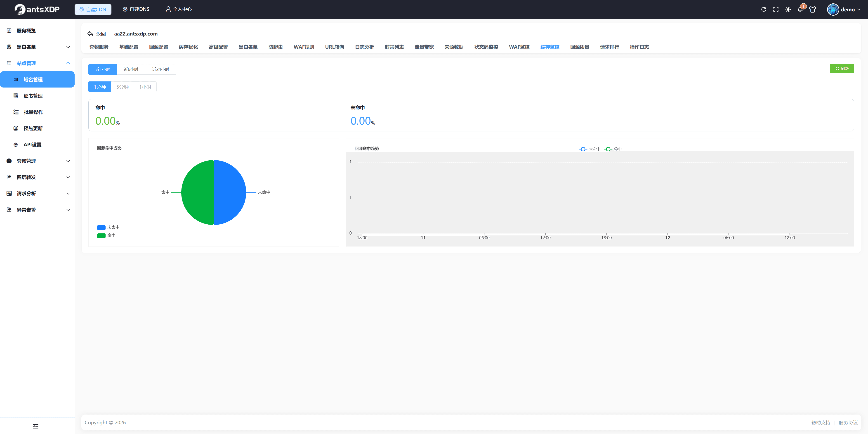Open the skin shirt icon
This screenshot has height=434, width=868.
[812, 9]
